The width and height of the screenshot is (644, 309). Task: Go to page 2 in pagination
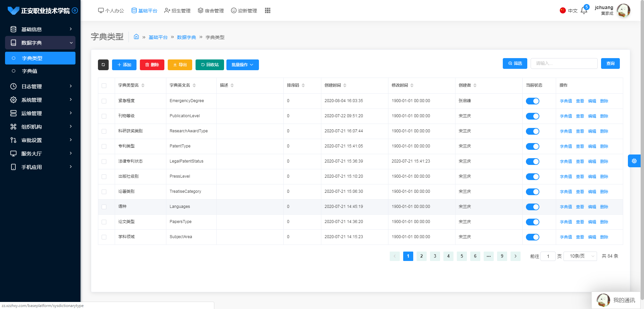pyautogui.click(x=422, y=256)
